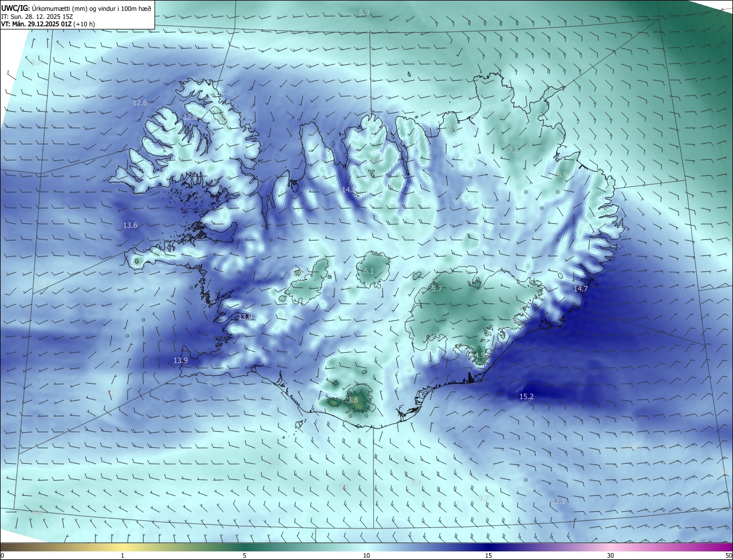Click the '1' tick on the color scale
The width and height of the screenshot is (733, 560).
(x=123, y=555)
